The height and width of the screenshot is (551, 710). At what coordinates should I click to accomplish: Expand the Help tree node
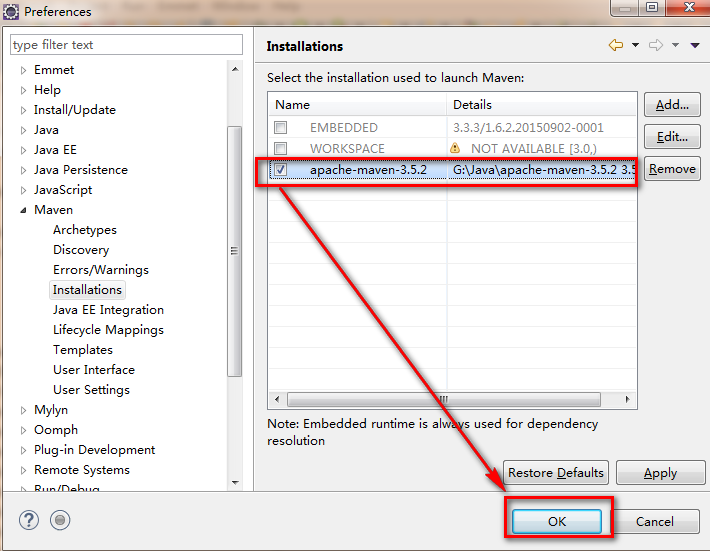pos(24,90)
